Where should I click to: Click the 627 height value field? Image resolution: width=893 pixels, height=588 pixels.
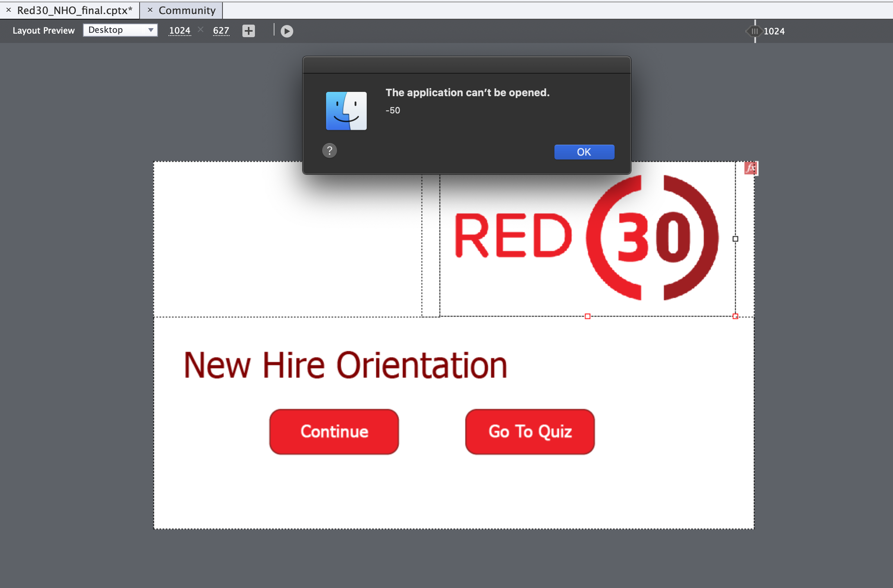[x=221, y=30]
